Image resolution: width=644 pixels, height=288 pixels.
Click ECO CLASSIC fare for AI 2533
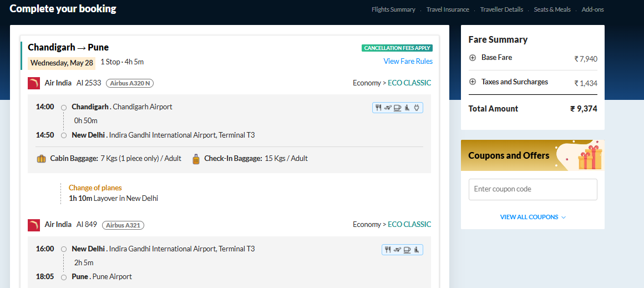[409, 83]
